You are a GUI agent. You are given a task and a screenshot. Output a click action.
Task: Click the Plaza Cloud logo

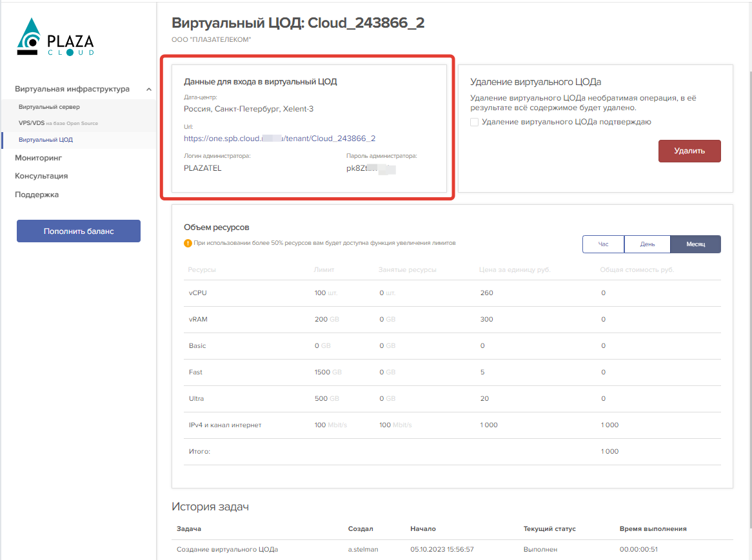coord(55,37)
